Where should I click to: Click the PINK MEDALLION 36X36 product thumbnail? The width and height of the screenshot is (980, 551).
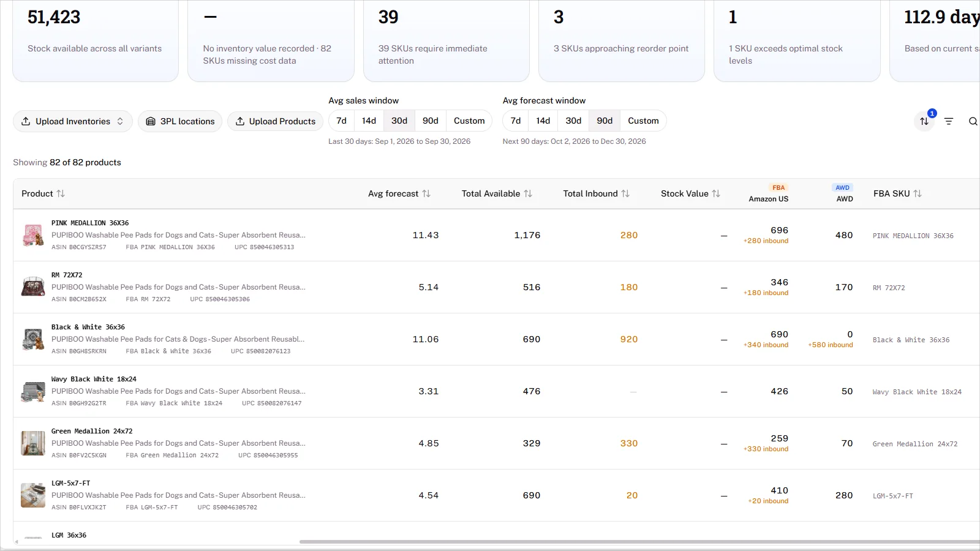33,235
